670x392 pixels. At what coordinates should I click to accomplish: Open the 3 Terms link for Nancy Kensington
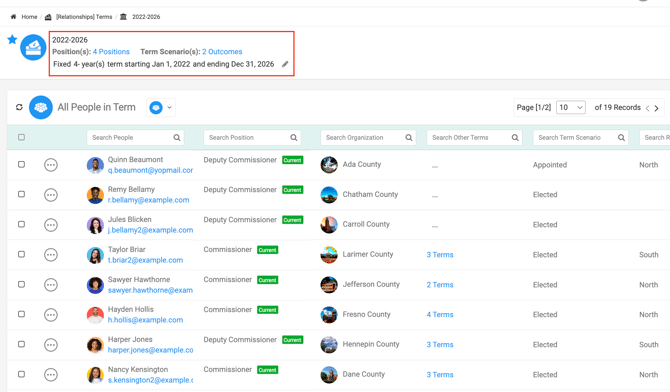pos(440,375)
